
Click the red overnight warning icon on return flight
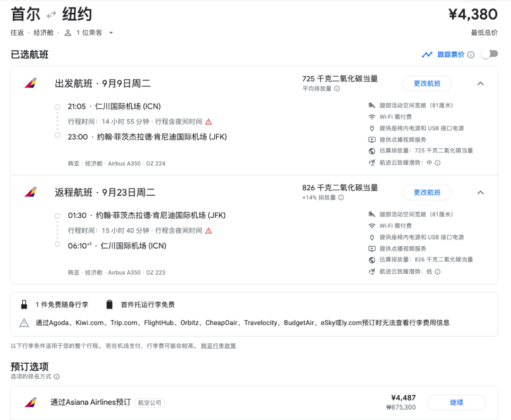coord(208,231)
